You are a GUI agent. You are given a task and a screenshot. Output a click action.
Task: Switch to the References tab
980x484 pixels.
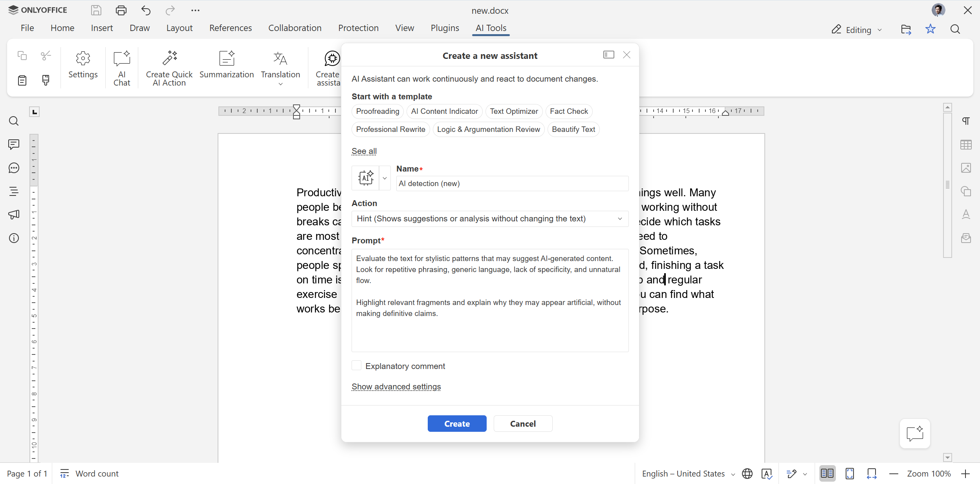(231, 28)
